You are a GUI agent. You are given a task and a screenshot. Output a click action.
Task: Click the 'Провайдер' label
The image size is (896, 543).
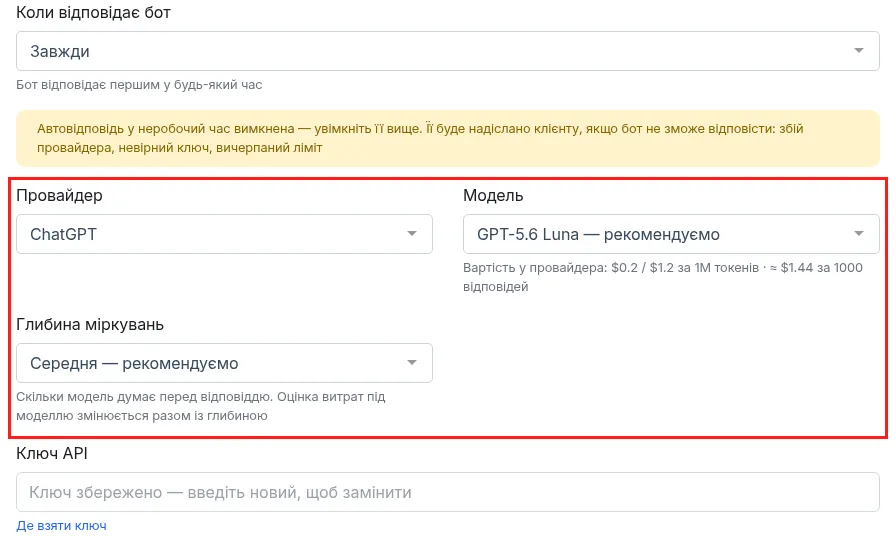tap(59, 195)
